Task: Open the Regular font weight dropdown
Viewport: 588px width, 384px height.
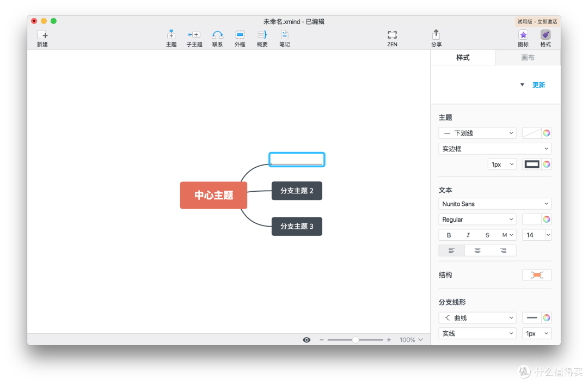Action: coord(477,220)
